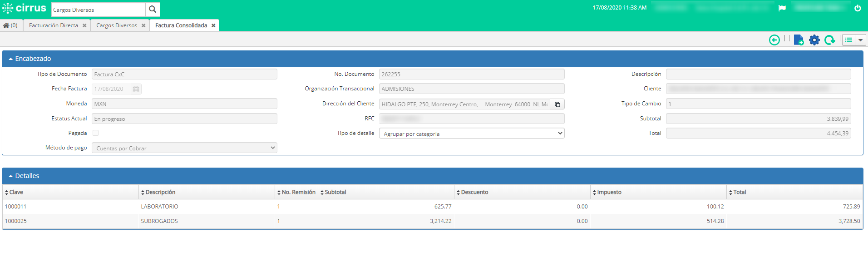868x253 pixels.
Task: Click copy icon in Dirección del Cliente
Action: click(x=557, y=104)
